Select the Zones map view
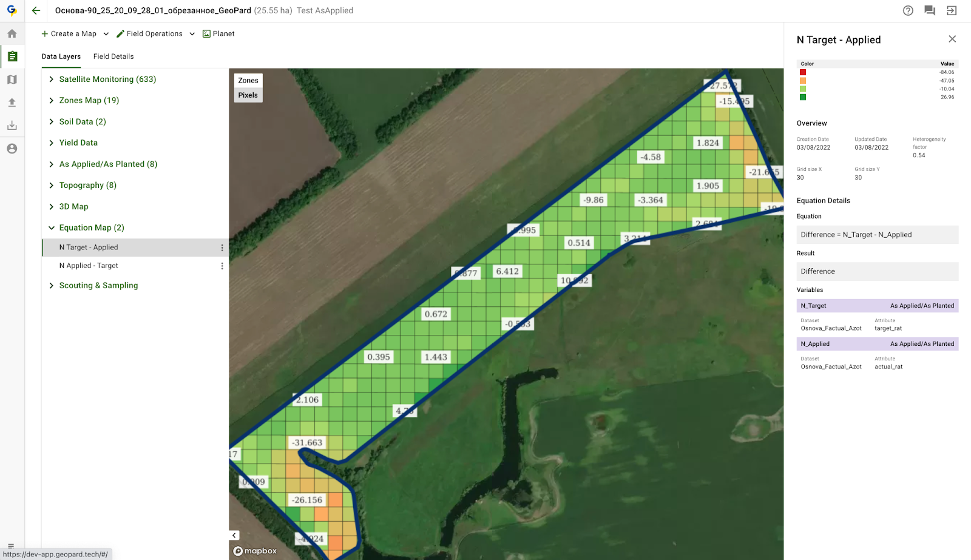Viewport: 971px width, 560px height. (x=248, y=80)
